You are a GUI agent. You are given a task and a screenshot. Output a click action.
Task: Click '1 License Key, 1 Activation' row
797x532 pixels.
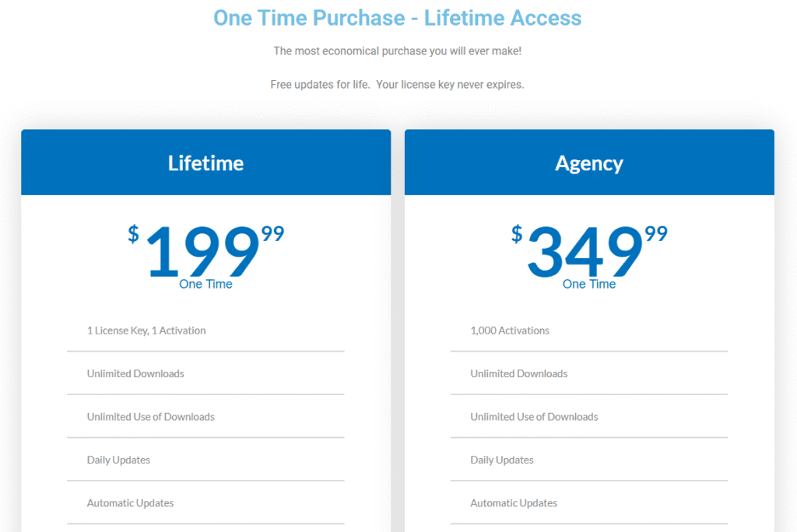click(205, 331)
